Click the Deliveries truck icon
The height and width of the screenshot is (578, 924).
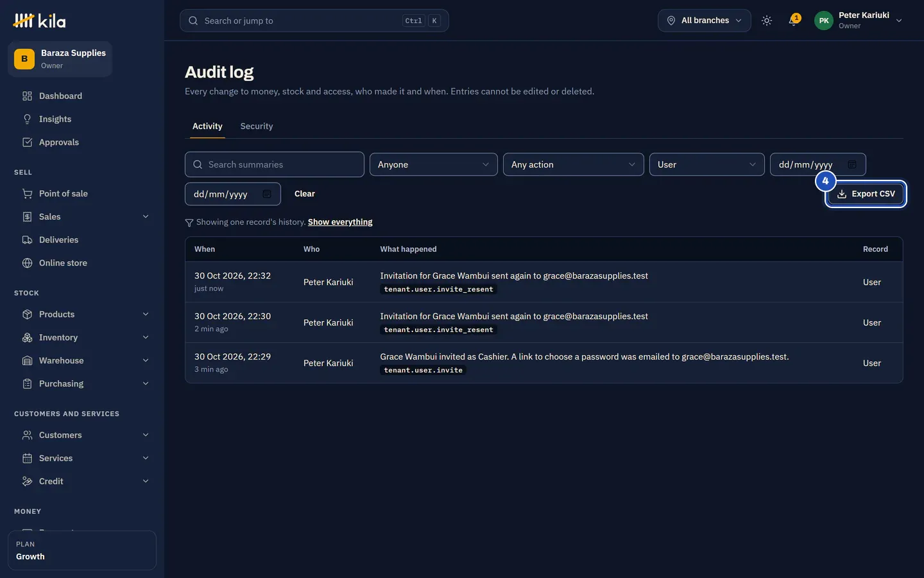(x=27, y=240)
